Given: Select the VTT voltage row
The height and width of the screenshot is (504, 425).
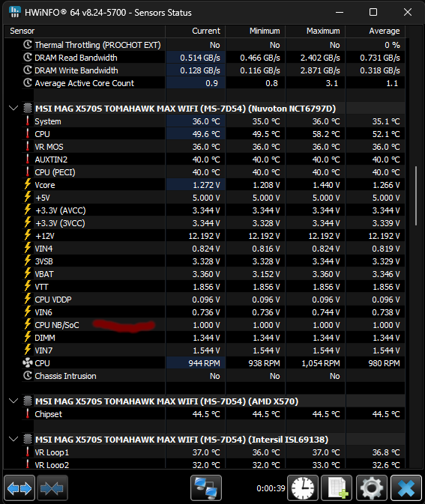Looking at the screenshot, I should (214, 287).
